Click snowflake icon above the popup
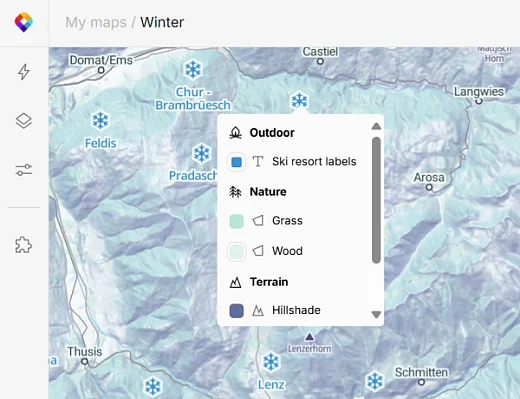 299,100
